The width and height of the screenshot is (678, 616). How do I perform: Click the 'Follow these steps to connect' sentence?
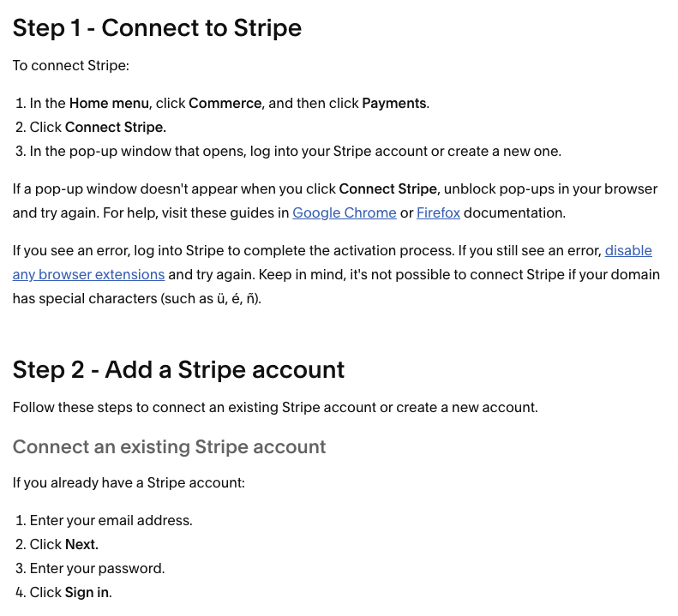pos(275,408)
